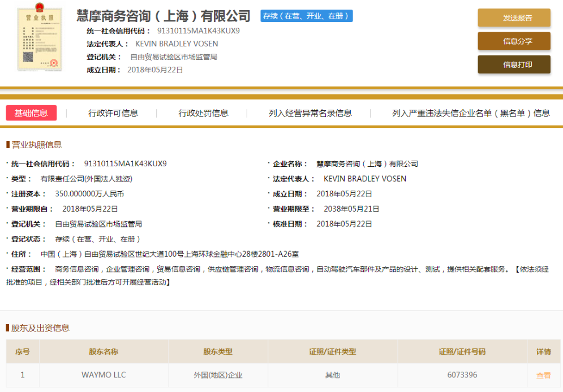Viewport: 563px width, 392px height.
Task: Open the 行政处罚信息 tab
Action: point(203,113)
